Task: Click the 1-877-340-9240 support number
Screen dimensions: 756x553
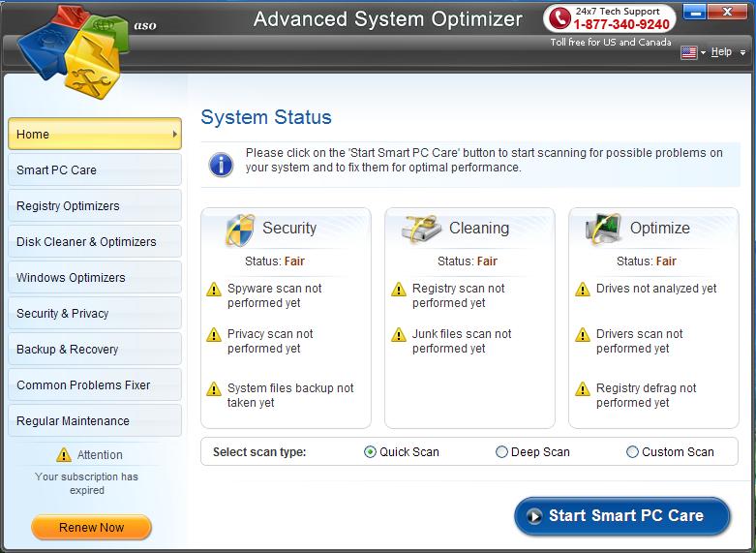Action: (x=621, y=24)
